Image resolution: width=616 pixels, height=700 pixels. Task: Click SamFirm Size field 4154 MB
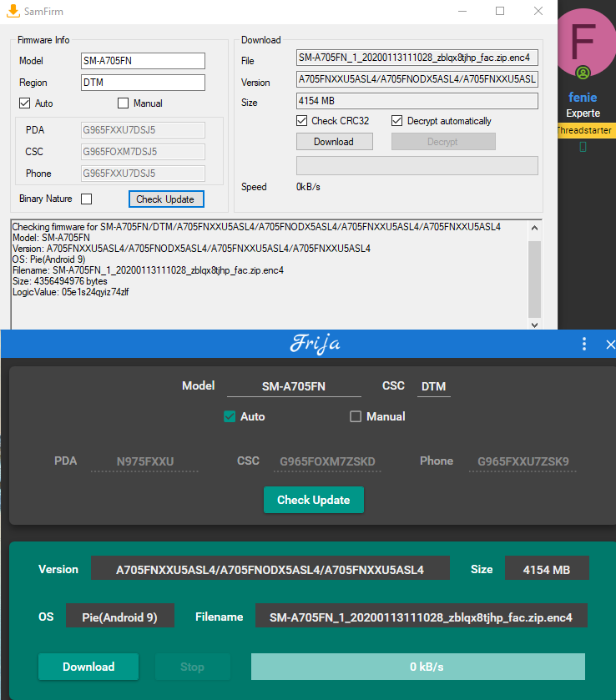pos(417,101)
